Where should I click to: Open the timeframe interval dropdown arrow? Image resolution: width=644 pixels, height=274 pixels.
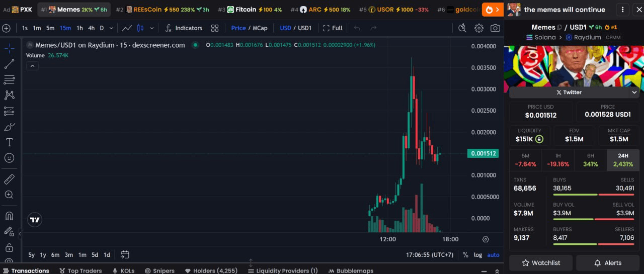tap(111, 28)
